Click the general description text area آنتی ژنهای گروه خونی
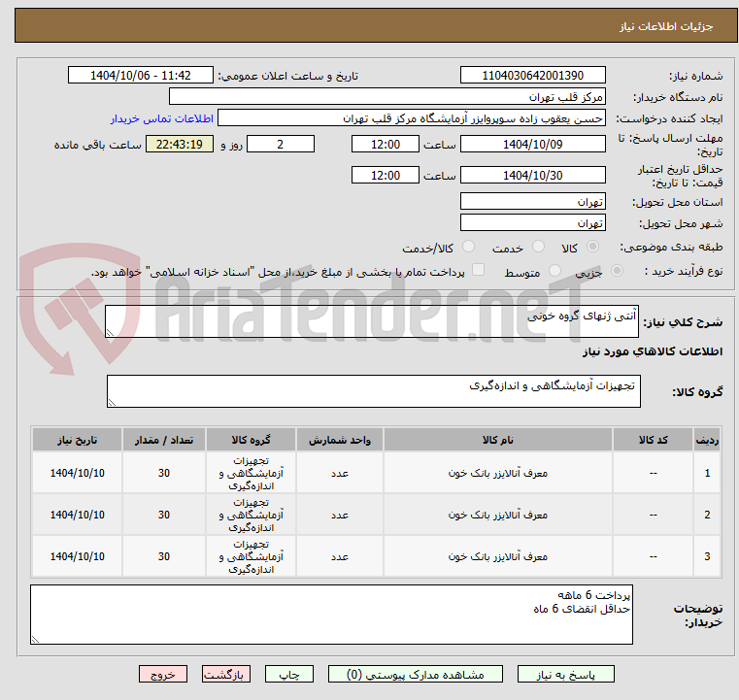Viewport: 739px width, 700px height. 371,321
